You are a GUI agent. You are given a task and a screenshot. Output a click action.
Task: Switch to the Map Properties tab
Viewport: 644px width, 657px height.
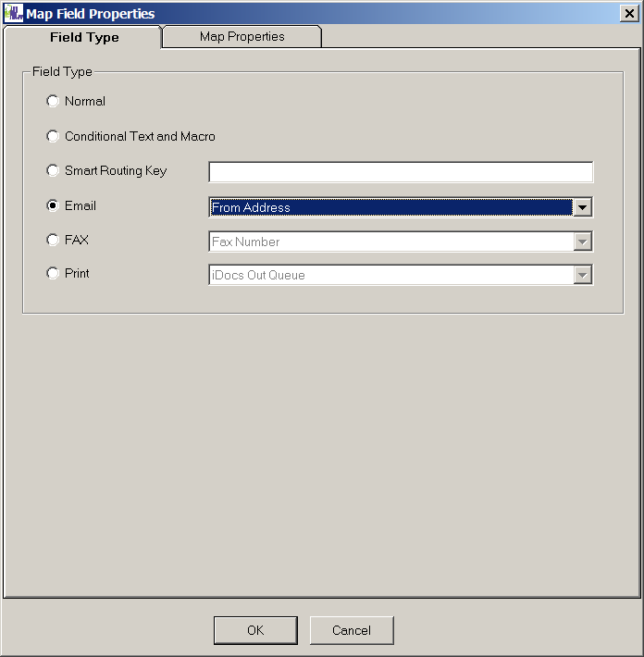pos(241,37)
